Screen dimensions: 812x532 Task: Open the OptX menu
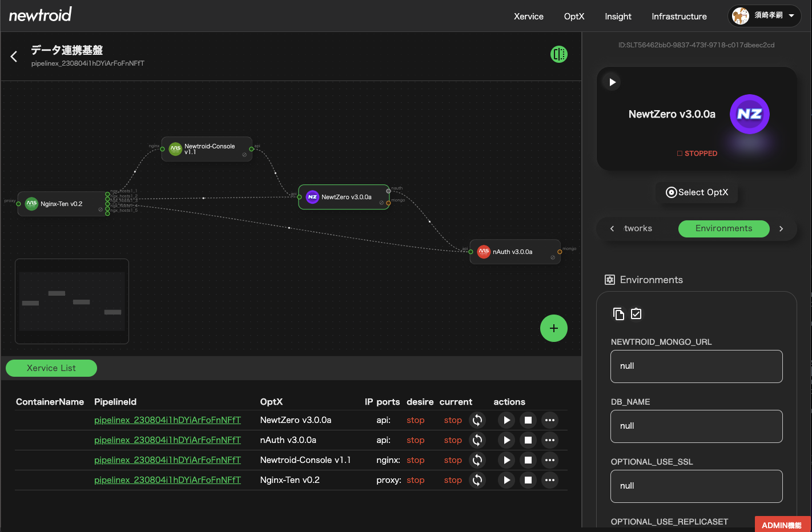pyautogui.click(x=574, y=17)
